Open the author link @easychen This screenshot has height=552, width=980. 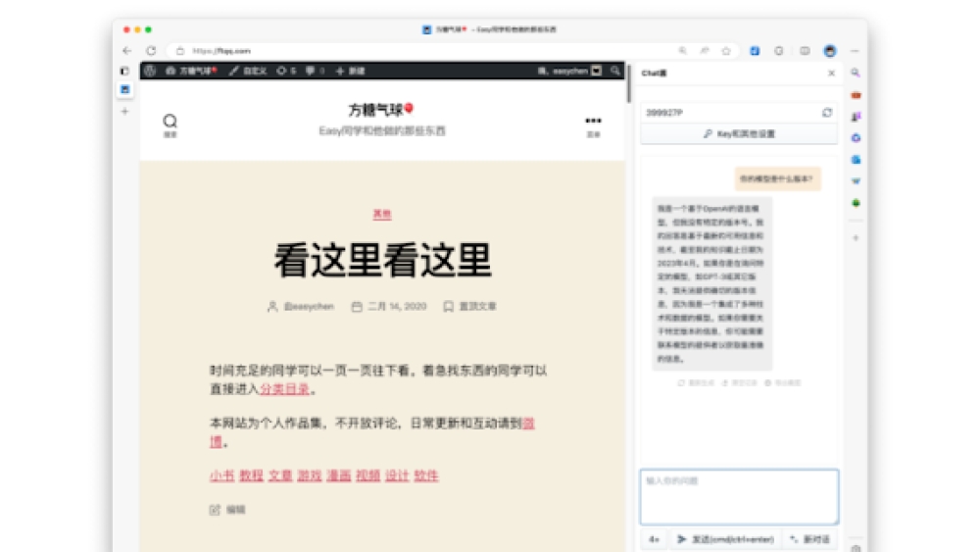coord(309,306)
